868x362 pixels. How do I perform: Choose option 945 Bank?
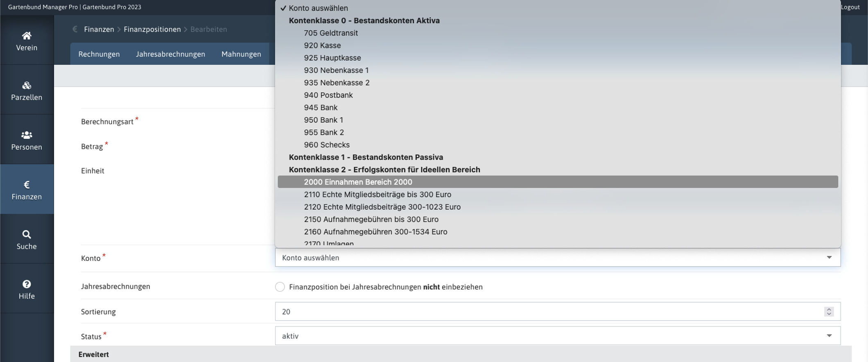[558, 108]
